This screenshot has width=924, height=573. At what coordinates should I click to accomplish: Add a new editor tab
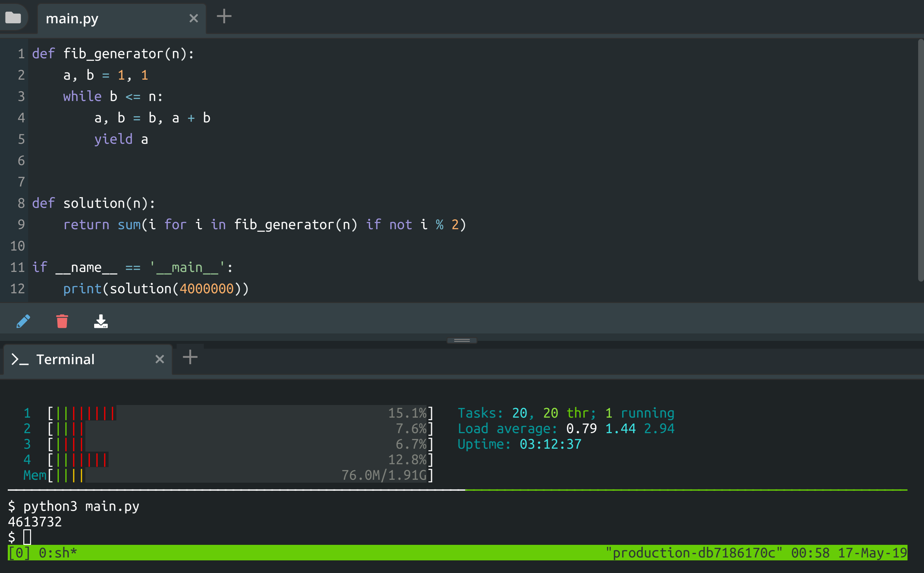[224, 17]
